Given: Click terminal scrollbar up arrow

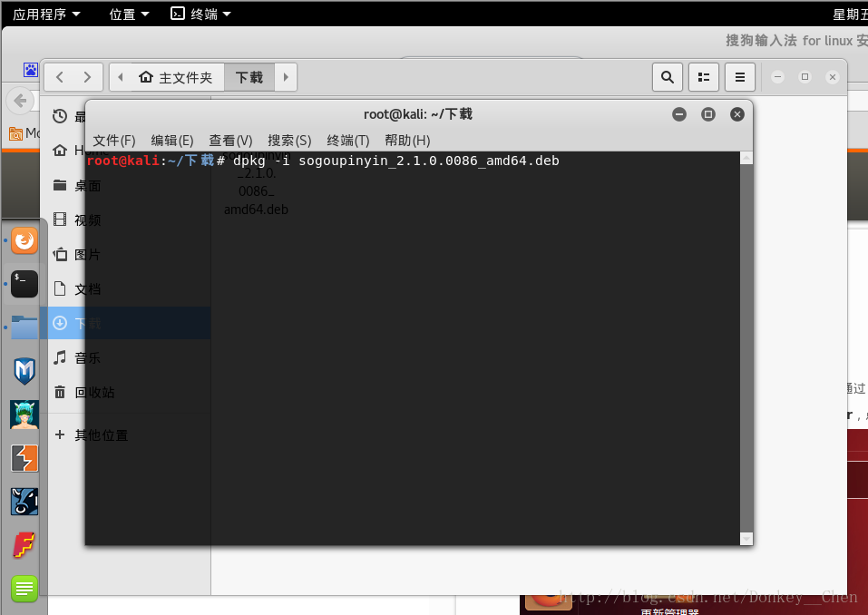Looking at the screenshot, I should [746, 159].
